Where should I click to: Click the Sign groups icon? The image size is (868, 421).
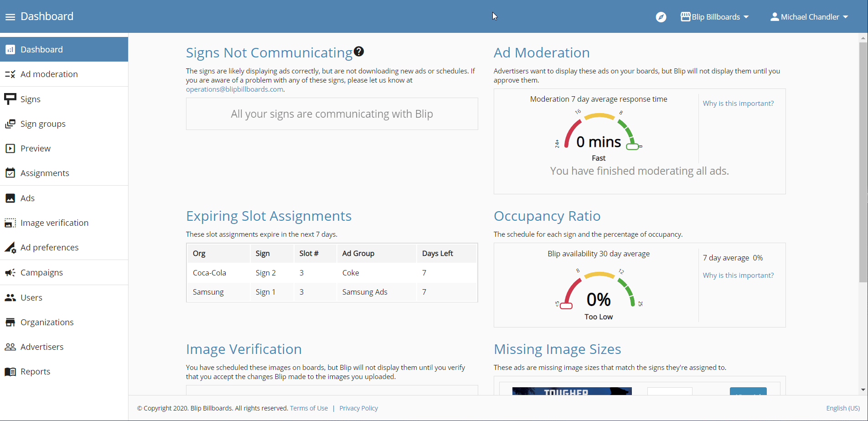10,123
